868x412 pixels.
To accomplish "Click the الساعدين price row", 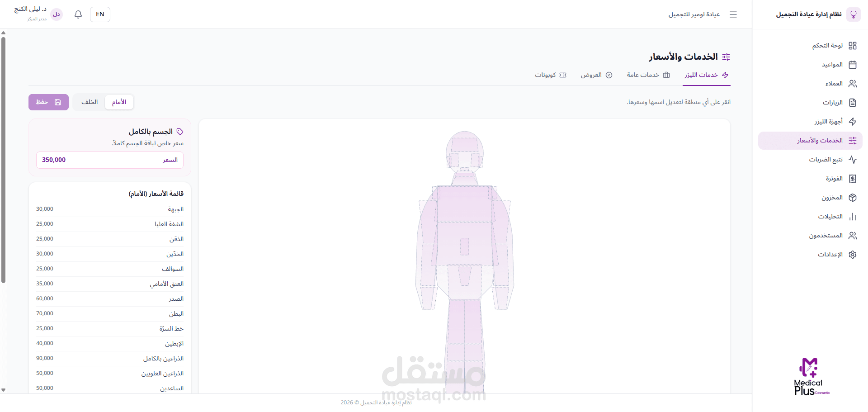I will pos(110,388).
